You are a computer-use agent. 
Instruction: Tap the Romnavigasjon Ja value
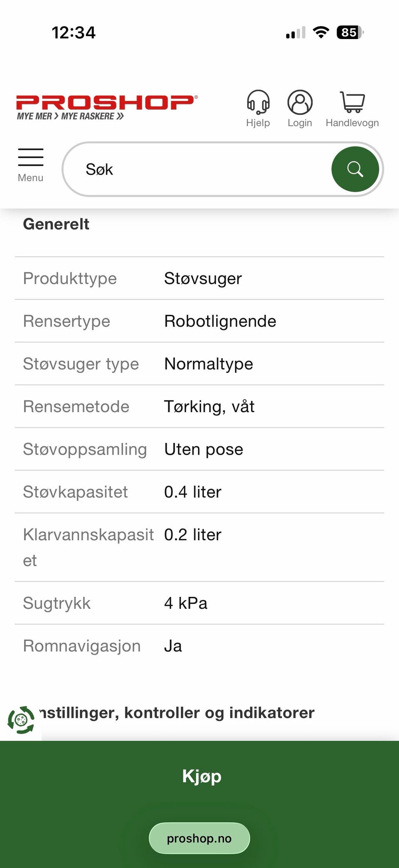pos(173,646)
